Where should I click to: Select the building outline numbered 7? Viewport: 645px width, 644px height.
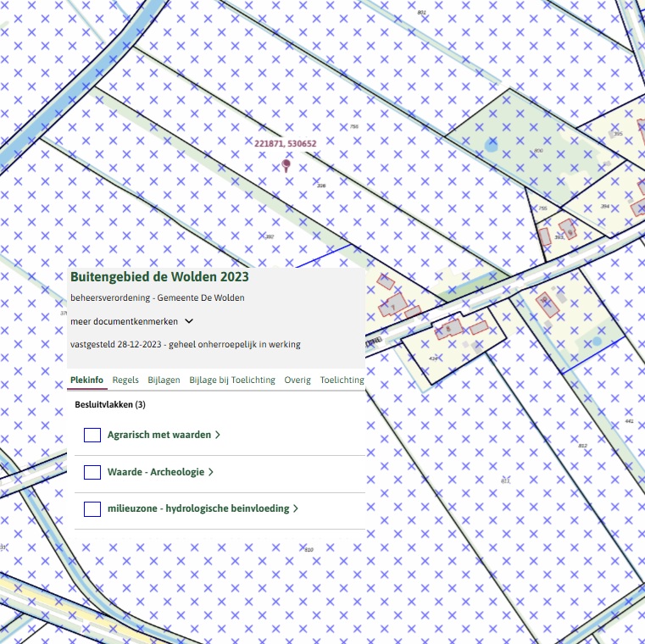click(393, 306)
